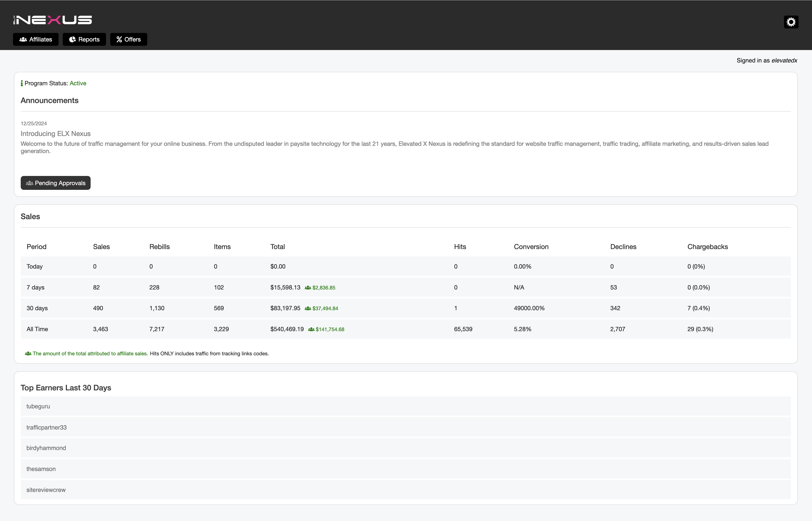Click the Nexus logo

pyautogui.click(x=53, y=20)
